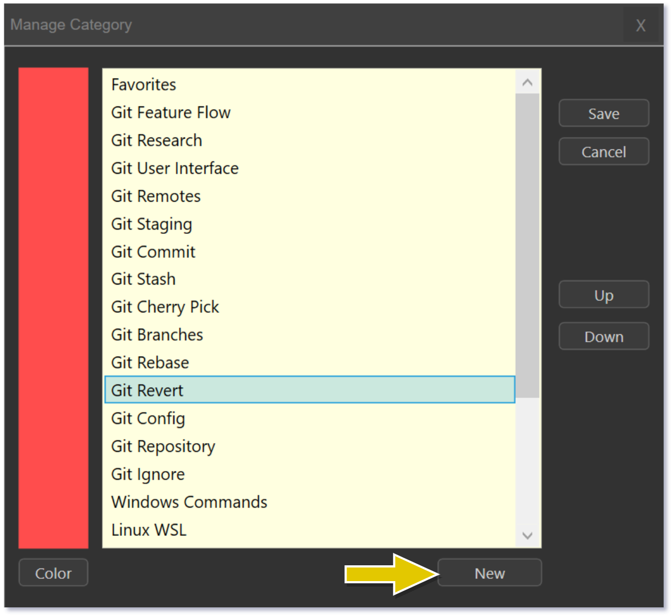Image resolution: width=672 pixels, height=616 pixels.
Task: Choose the Git Research entry
Action: pyautogui.click(x=156, y=140)
